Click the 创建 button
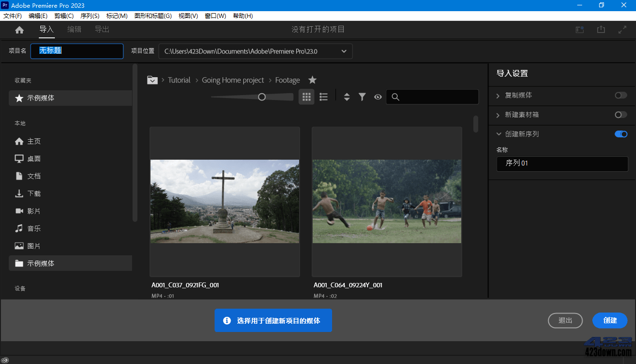 point(610,320)
